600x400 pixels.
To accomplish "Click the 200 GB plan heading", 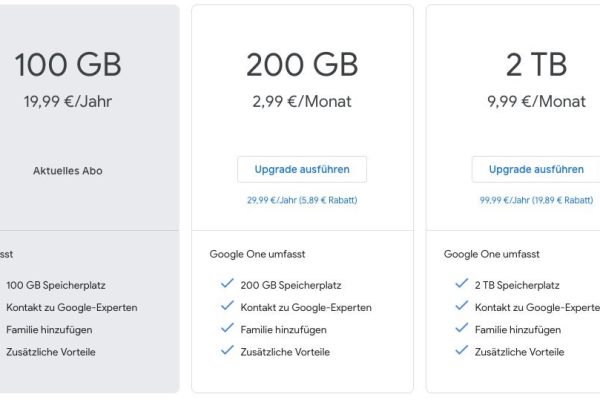I will [x=302, y=65].
